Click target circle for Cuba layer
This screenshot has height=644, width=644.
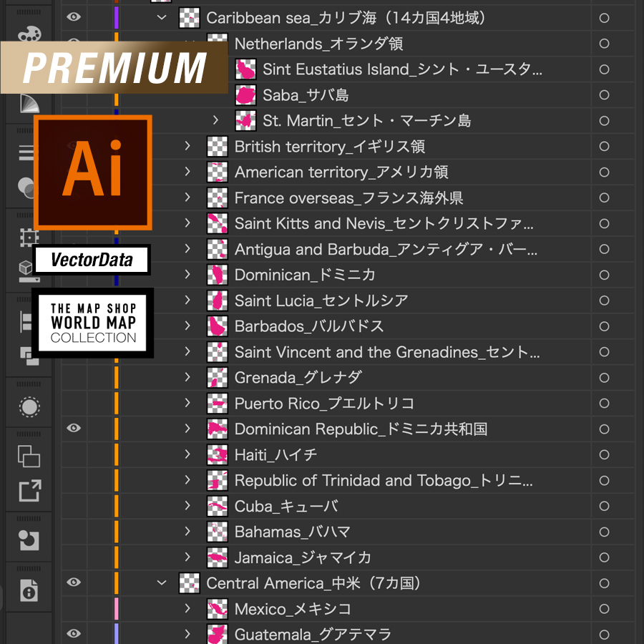[x=604, y=506]
